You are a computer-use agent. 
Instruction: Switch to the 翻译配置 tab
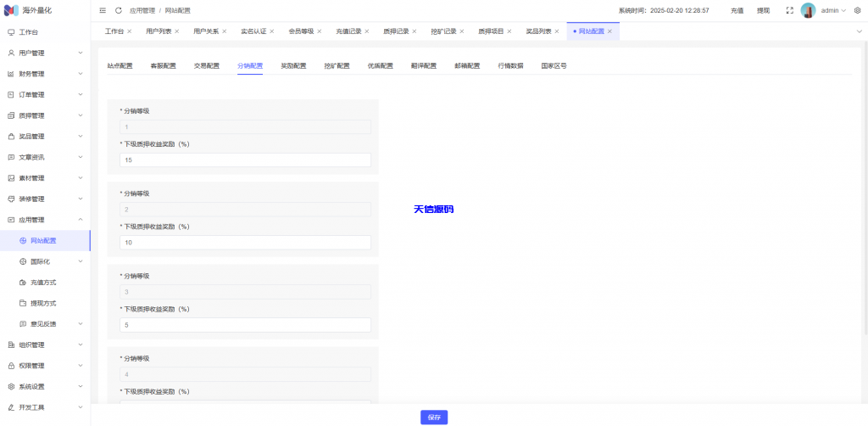424,66
